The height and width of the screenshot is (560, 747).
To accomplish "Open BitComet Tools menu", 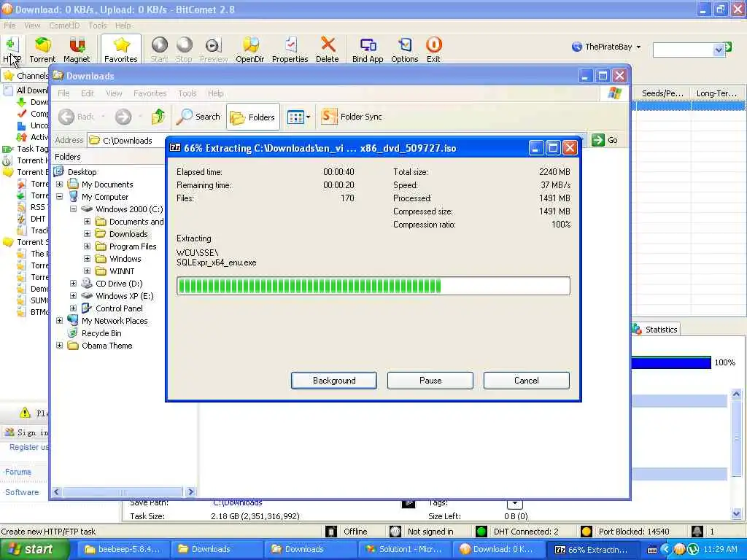I will click(98, 26).
